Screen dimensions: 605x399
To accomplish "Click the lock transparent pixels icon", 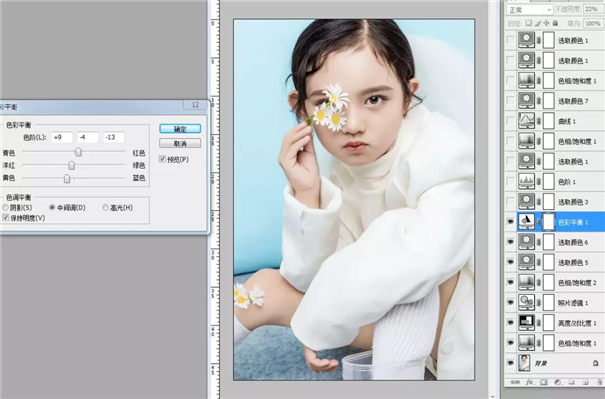I will pyautogui.click(x=529, y=24).
